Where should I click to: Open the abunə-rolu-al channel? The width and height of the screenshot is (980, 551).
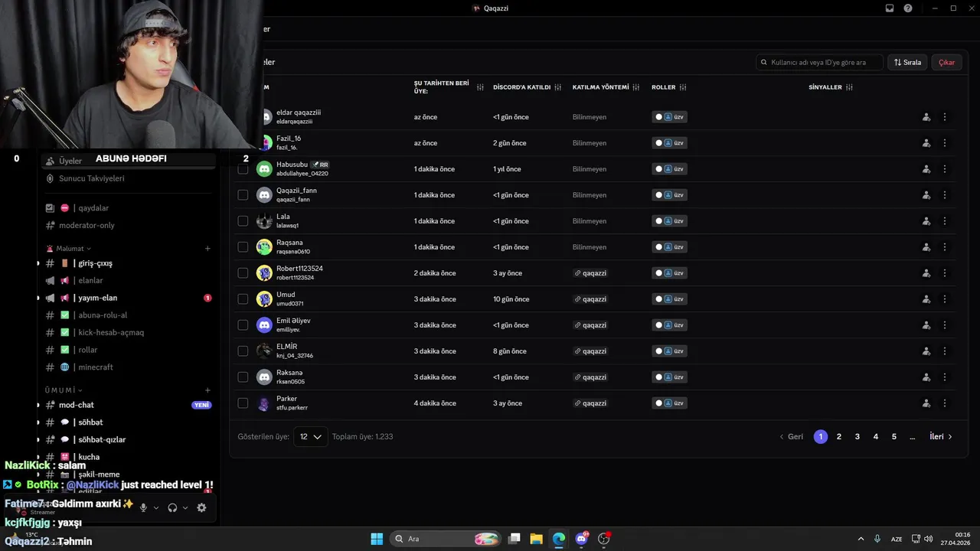(x=128, y=315)
